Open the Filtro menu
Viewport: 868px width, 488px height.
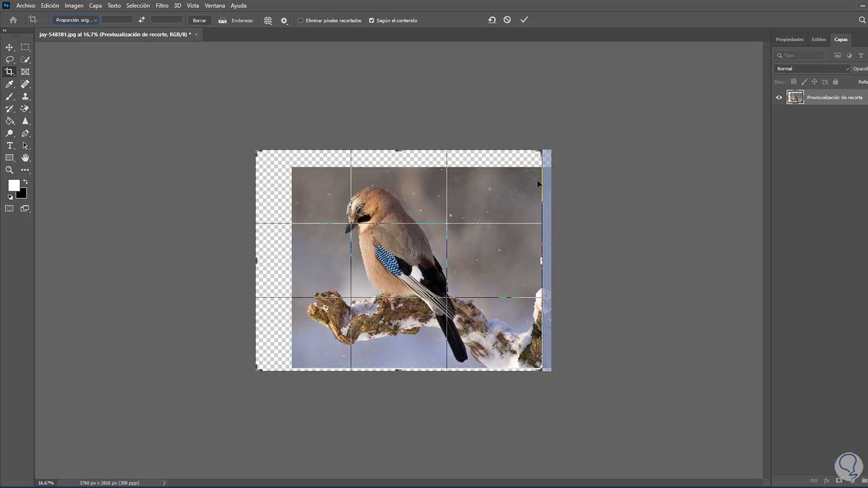click(x=162, y=5)
